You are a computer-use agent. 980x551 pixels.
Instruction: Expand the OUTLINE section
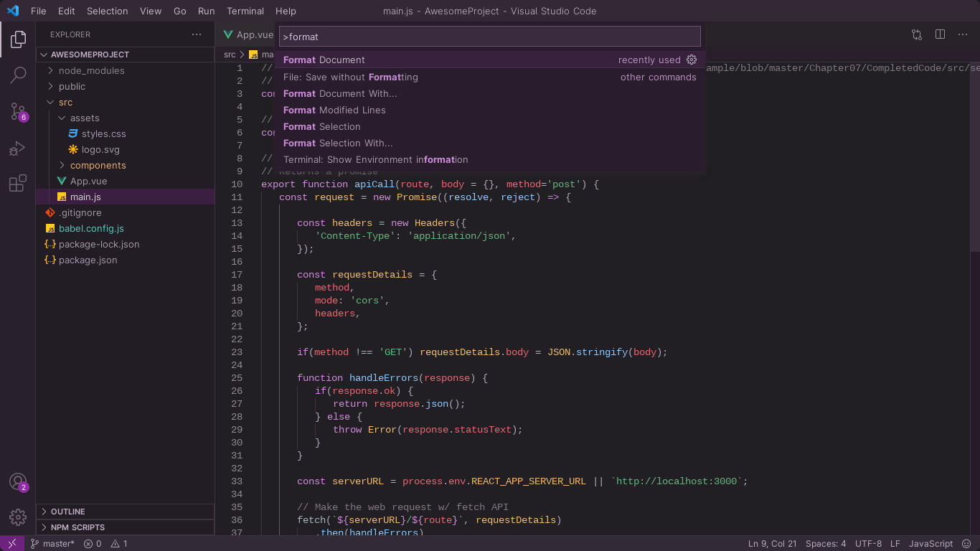pyautogui.click(x=125, y=512)
